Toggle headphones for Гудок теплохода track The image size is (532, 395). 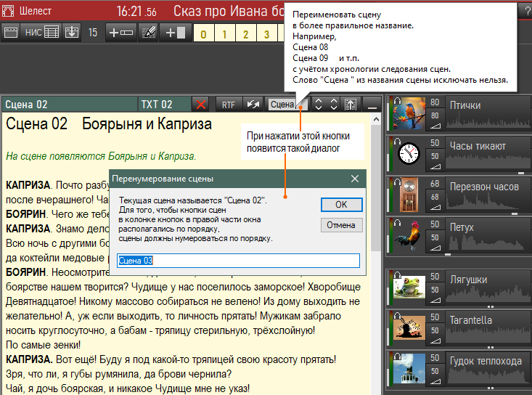tap(397, 357)
